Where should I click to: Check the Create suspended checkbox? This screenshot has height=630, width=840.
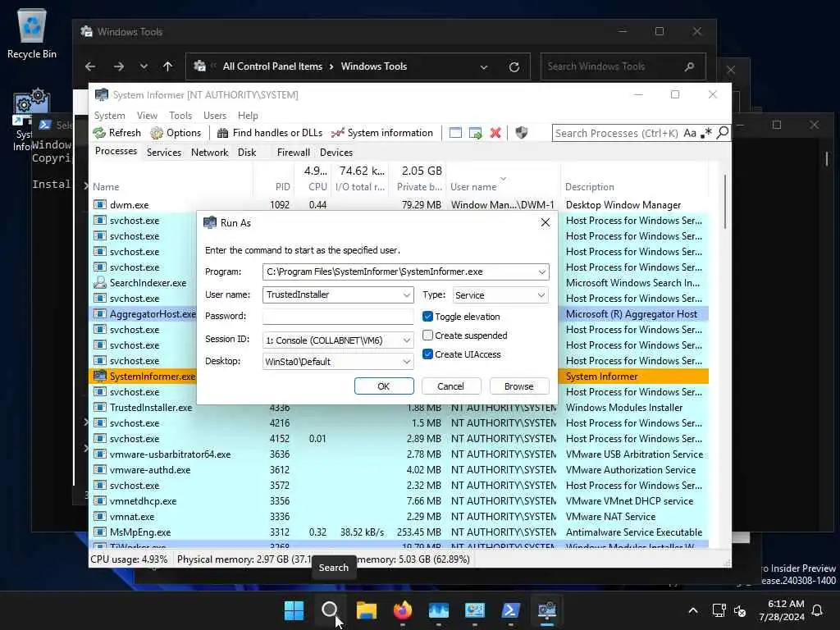(427, 336)
